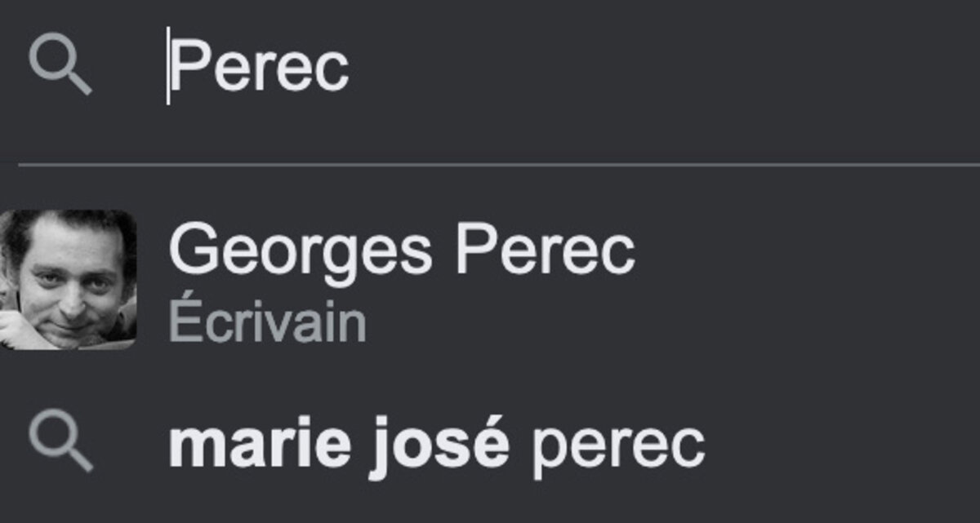Click the handle of the top search magnifier icon

78,82
